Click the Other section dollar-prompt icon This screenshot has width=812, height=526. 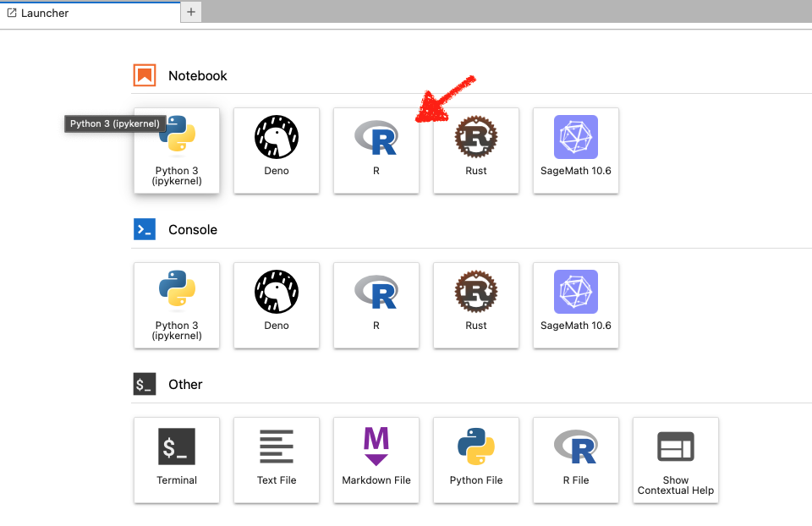point(145,384)
